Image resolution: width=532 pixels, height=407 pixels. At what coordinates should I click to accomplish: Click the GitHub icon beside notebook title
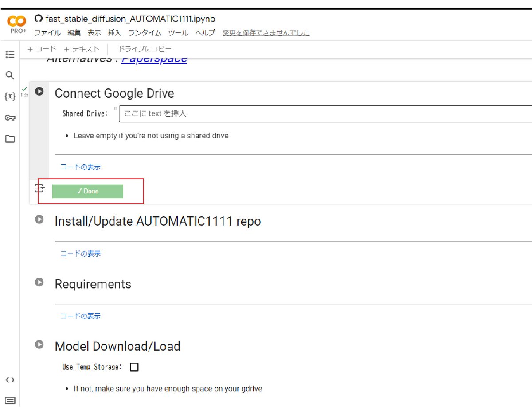(38, 19)
